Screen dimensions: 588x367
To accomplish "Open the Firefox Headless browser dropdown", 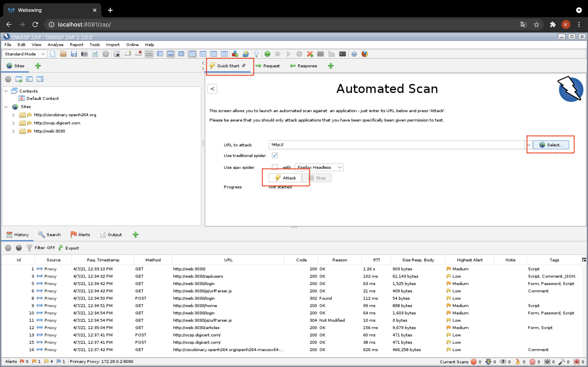I will point(319,167).
